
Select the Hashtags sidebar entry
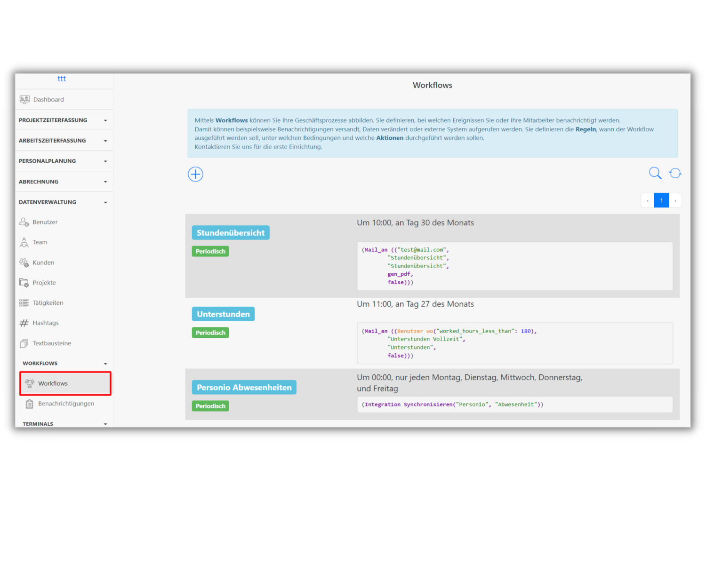[x=46, y=323]
